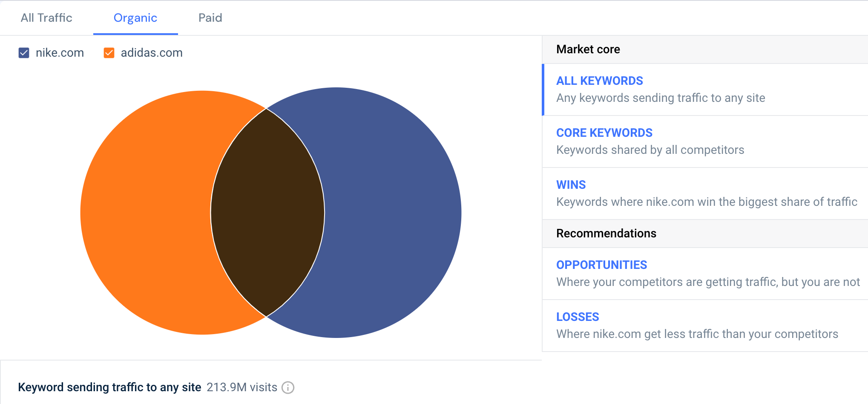Disable the adidas.com checkbox
The image size is (868, 404).
point(109,53)
